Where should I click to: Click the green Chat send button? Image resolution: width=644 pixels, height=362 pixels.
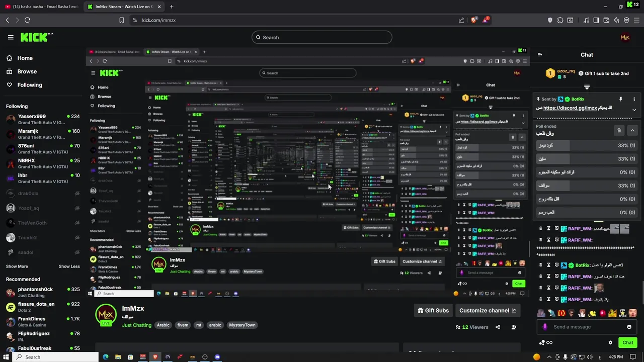point(628,342)
